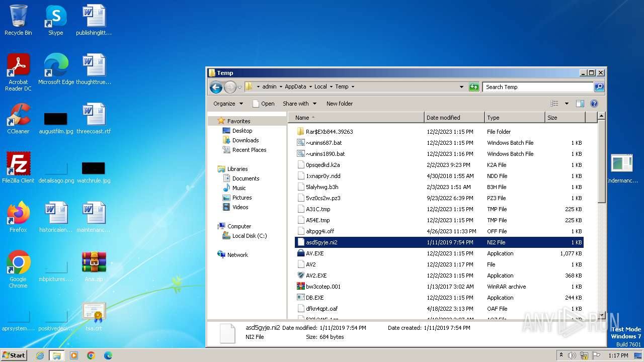Open Acrobat Reader DC shortcut
The image size is (644, 362).
(x=18, y=72)
